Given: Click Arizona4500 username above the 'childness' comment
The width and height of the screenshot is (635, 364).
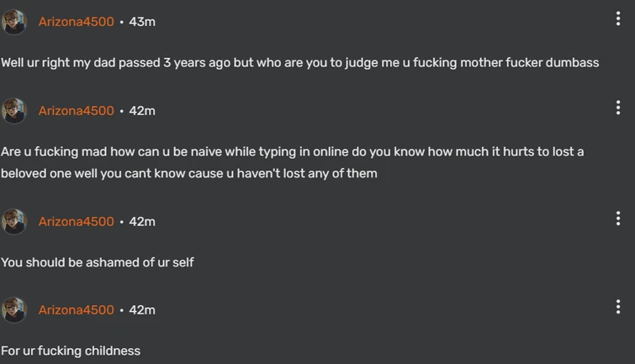Looking at the screenshot, I should point(76,310).
